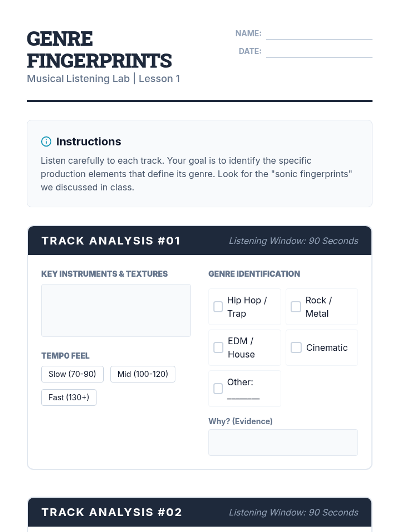This screenshot has width=399, height=532.
Task: Choose the Slow (70-90) tempo option
Action: pos(72,374)
